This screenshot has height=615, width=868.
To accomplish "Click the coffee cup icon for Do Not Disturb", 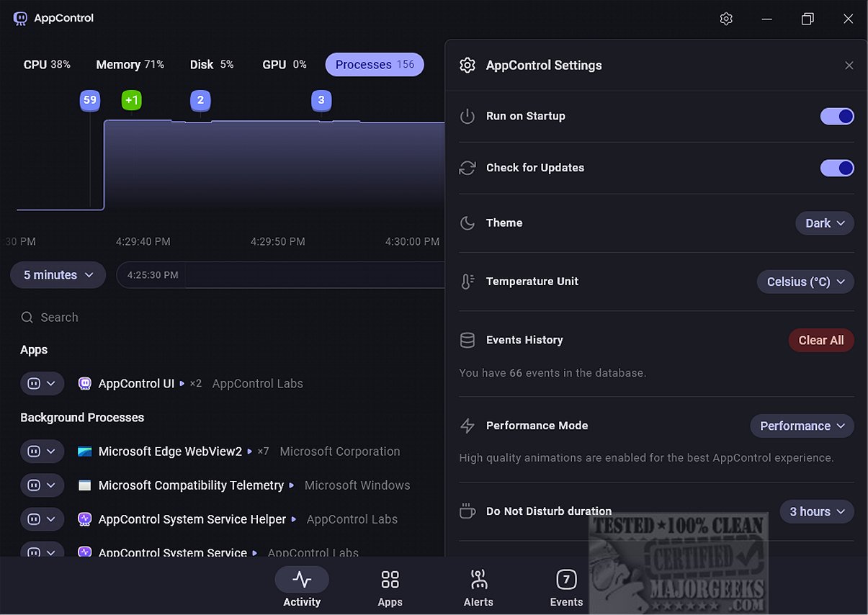I will (467, 511).
